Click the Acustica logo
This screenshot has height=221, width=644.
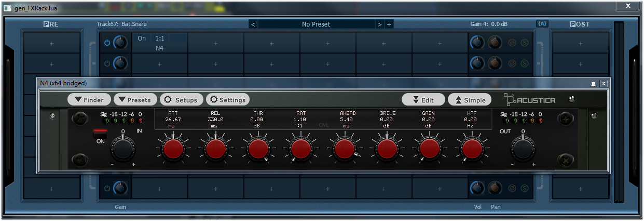530,99
